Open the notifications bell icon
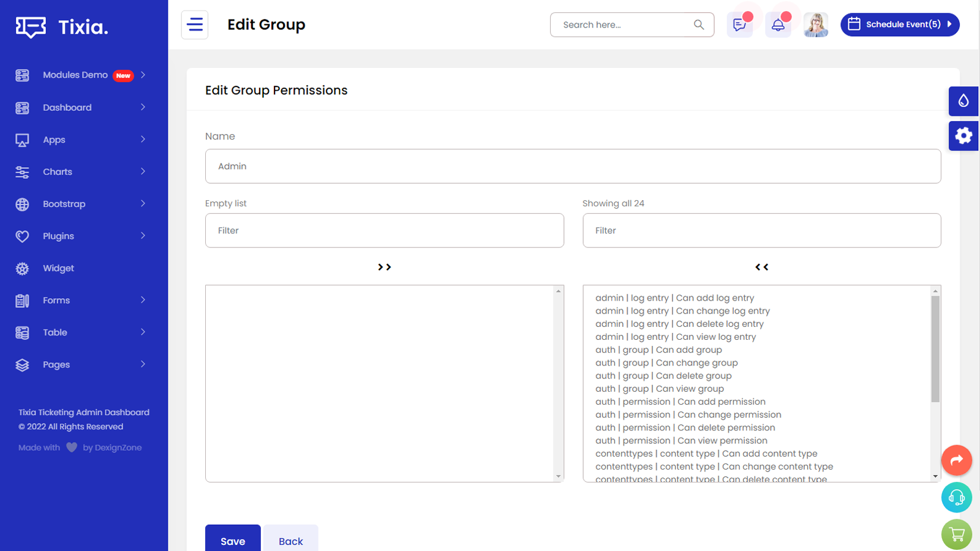 tap(778, 25)
